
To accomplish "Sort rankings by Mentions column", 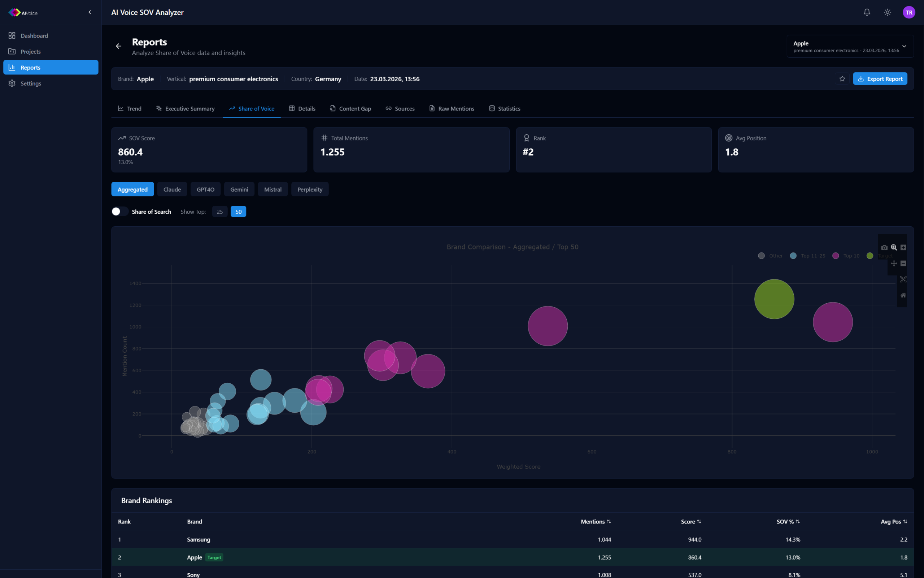I will tap(595, 521).
